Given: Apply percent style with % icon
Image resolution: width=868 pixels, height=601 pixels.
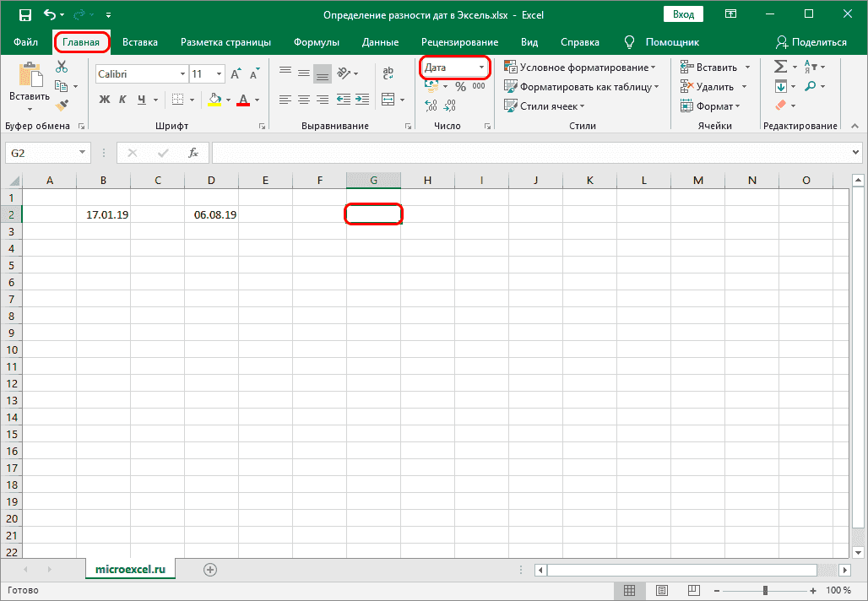Looking at the screenshot, I should tap(460, 86).
